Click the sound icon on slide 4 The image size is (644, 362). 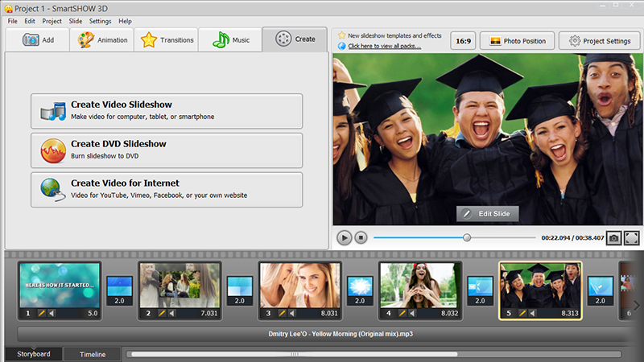click(412, 313)
